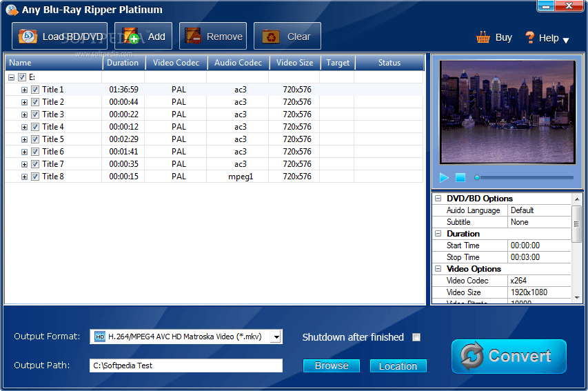
Task: Open the Help dropdown arrow
Action: (566, 40)
